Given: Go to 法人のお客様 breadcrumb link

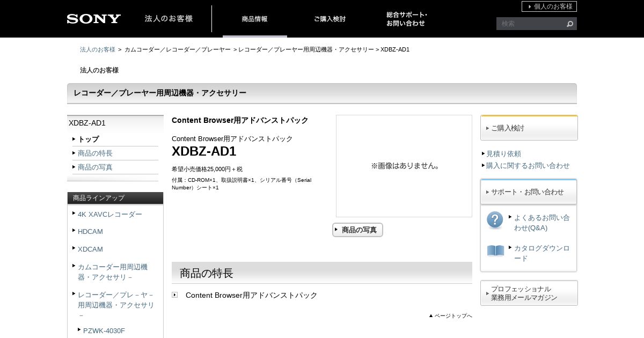Looking at the screenshot, I should pos(98,49).
